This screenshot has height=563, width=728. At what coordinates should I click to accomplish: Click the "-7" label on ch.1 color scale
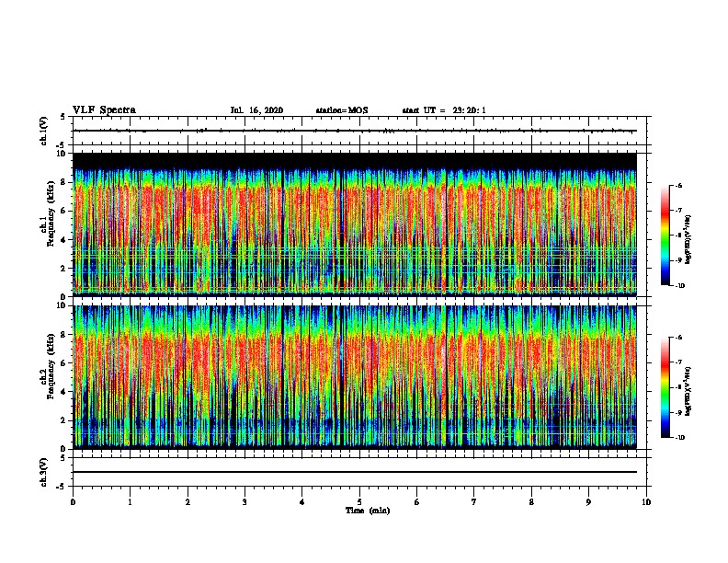coord(678,211)
